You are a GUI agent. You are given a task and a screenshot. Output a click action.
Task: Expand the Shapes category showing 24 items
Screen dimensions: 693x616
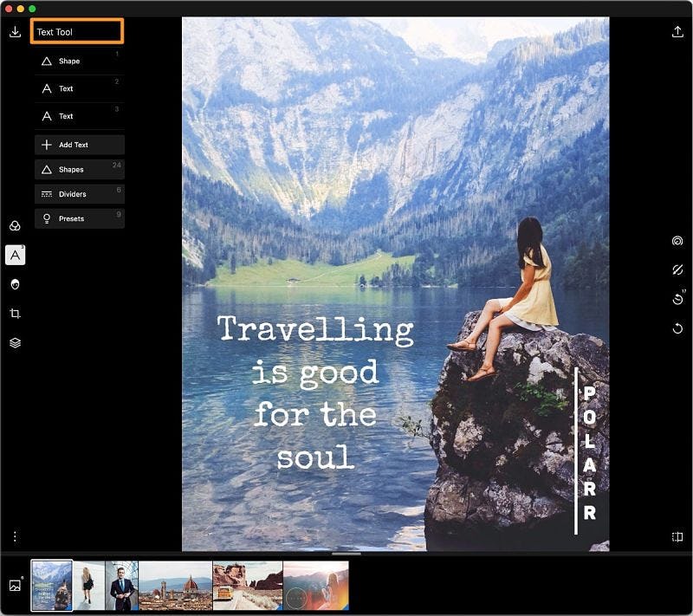tap(79, 169)
